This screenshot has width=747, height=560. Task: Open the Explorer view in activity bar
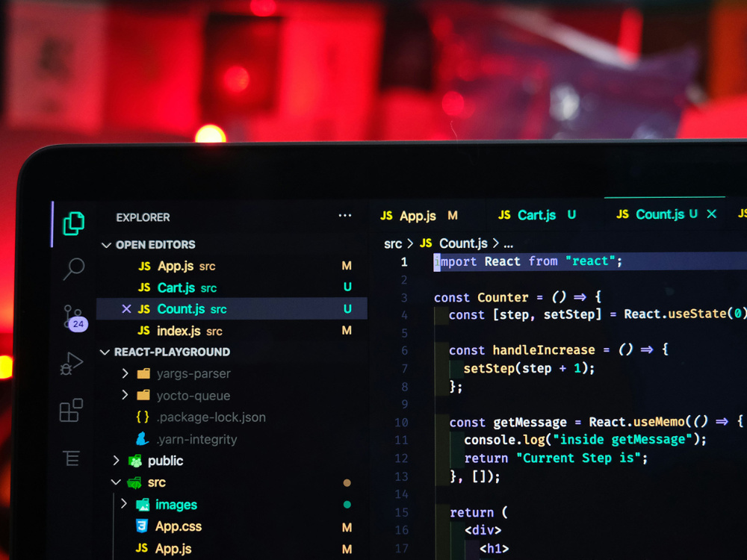coord(74,223)
